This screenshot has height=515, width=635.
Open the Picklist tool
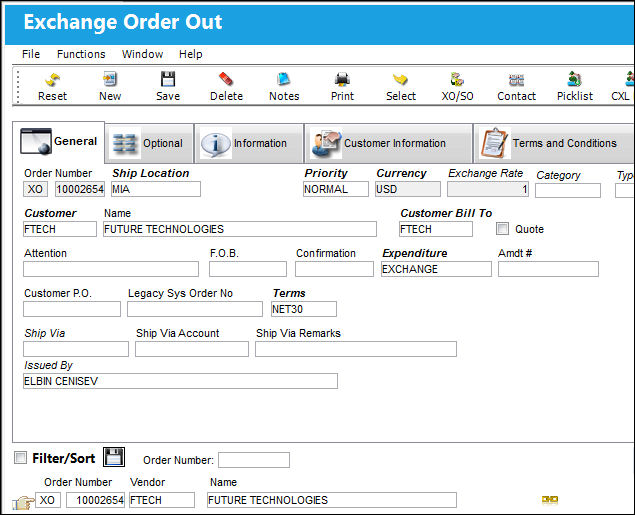pos(574,79)
